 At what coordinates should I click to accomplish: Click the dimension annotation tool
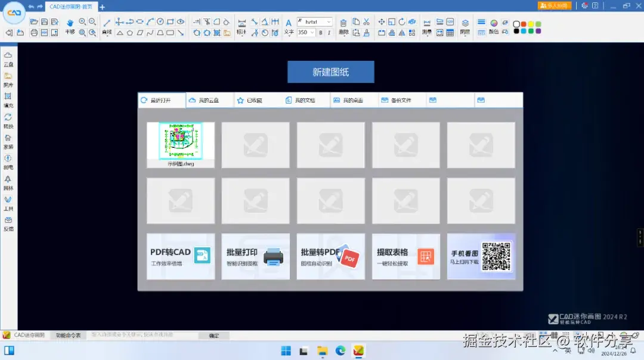(242, 26)
